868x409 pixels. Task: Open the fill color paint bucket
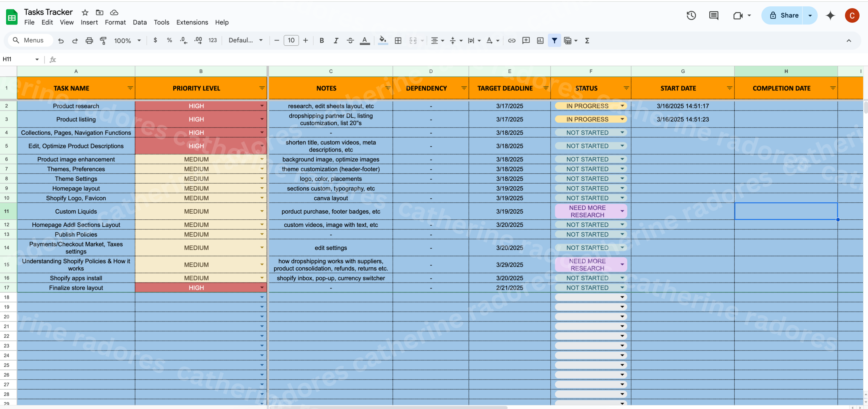coord(382,41)
